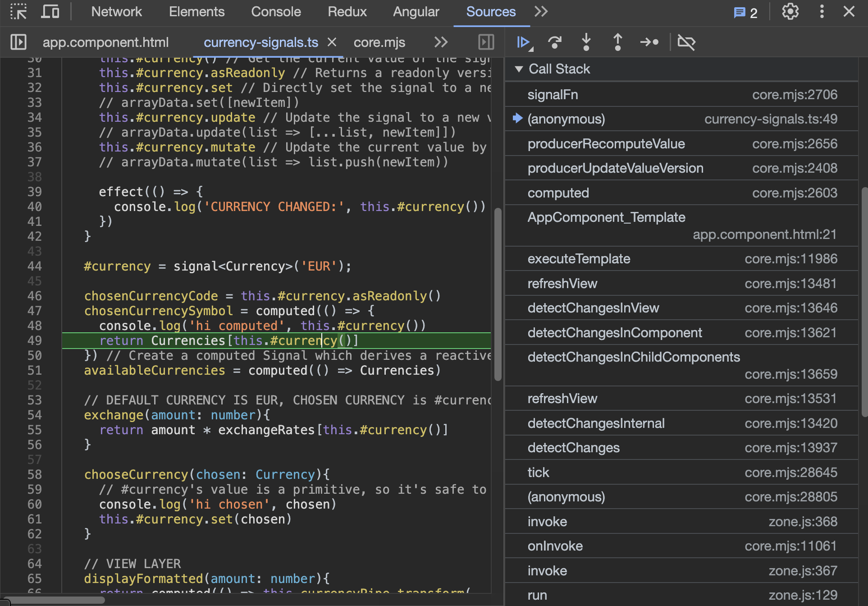The image size is (868, 606).
Task: Open the core.mjs:2706 source link
Action: pyautogui.click(x=795, y=95)
